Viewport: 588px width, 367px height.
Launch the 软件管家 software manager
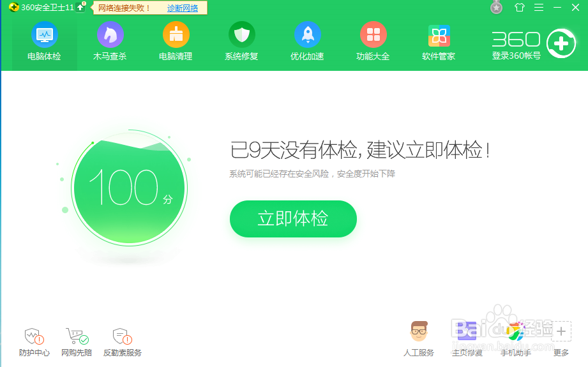[439, 41]
